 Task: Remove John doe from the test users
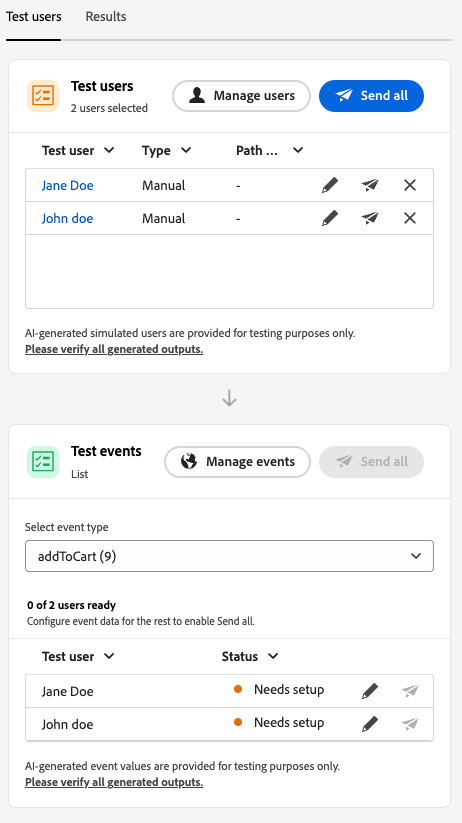[410, 218]
